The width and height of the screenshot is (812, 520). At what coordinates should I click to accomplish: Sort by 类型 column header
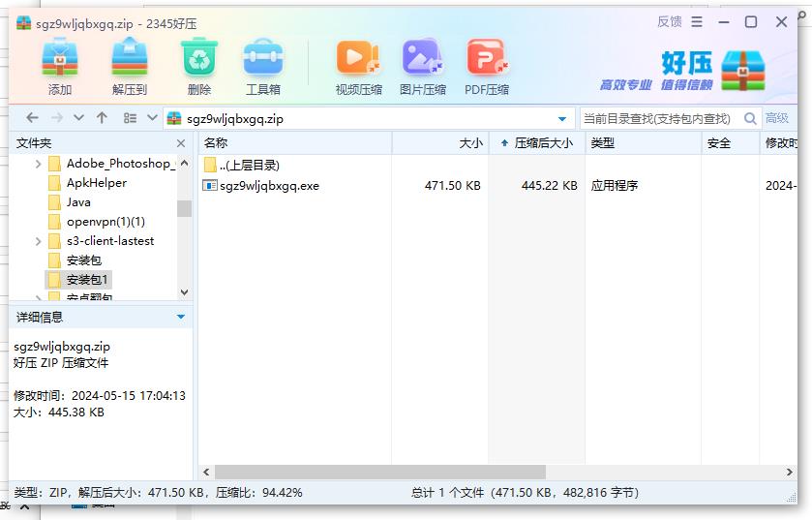(x=644, y=143)
